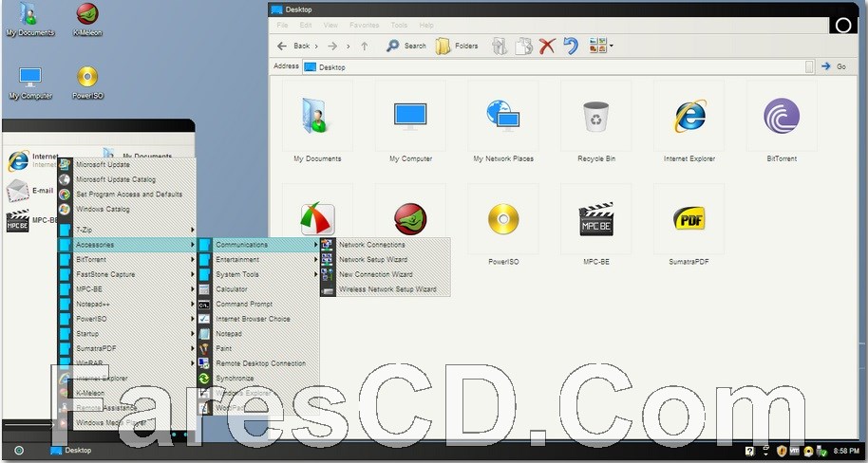Image resolution: width=868 pixels, height=463 pixels.
Task: Launch Network Setup Wizard
Action: tap(386, 259)
